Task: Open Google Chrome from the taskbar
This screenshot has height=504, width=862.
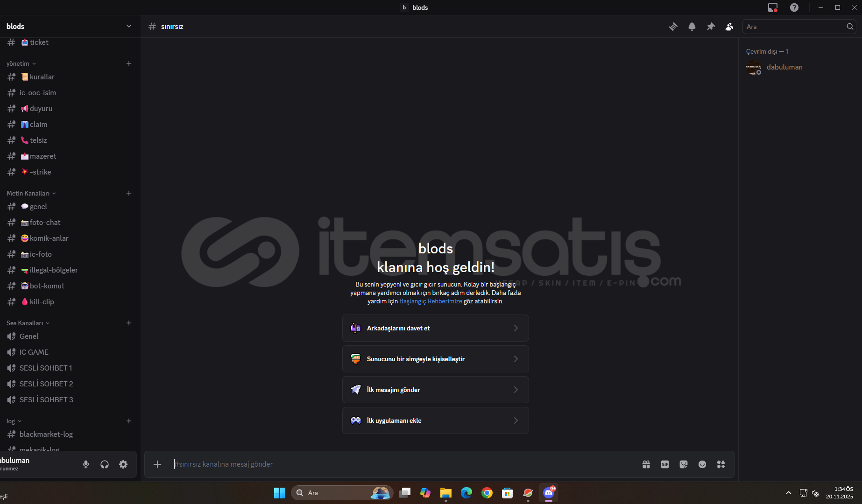Action: pyautogui.click(x=487, y=493)
